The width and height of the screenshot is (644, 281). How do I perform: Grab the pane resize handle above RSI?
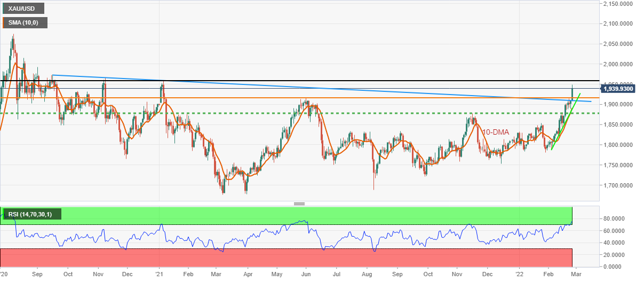point(299,204)
